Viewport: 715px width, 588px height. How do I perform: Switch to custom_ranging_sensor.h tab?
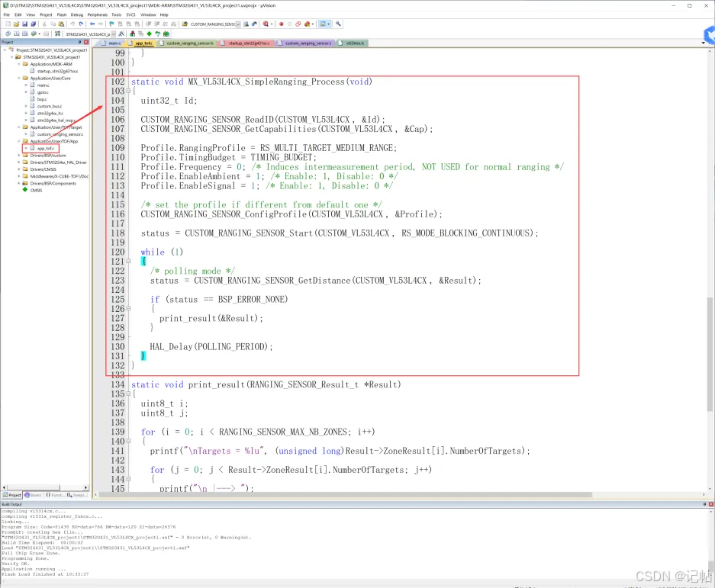click(x=186, y=43)
